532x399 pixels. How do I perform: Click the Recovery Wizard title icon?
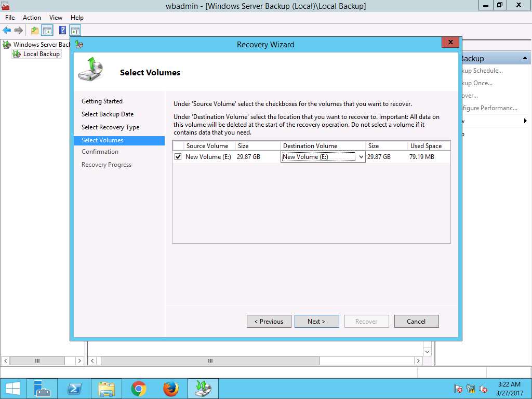point(79,45)
